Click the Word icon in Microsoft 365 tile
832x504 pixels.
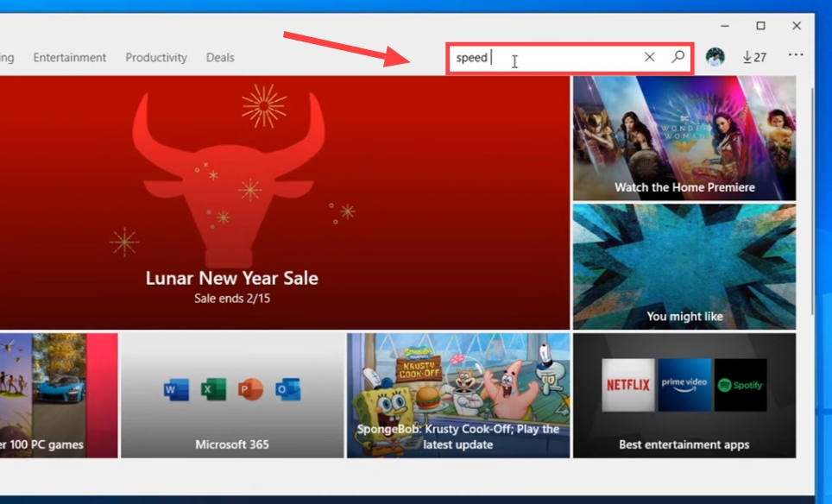pyautogui.click(x=177, y=389)
